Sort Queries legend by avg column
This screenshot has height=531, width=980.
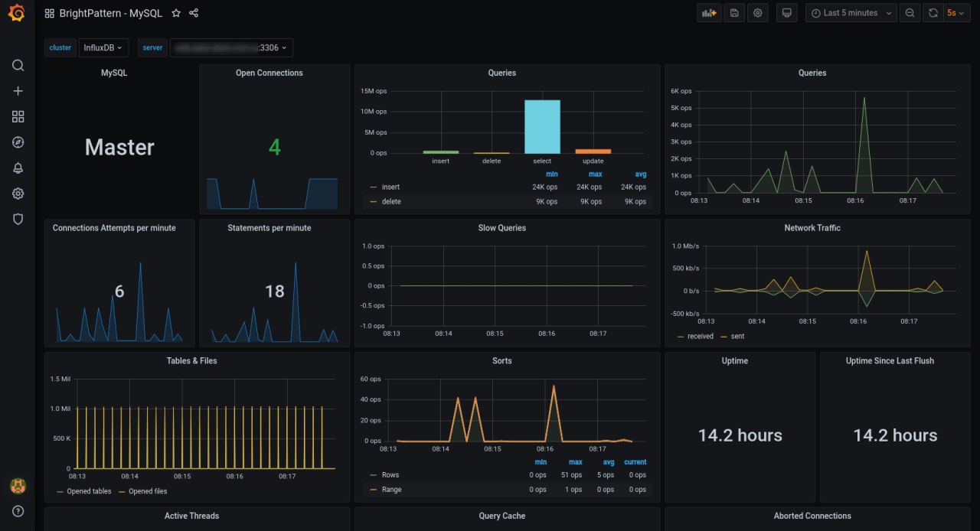[x=640, y=174]
